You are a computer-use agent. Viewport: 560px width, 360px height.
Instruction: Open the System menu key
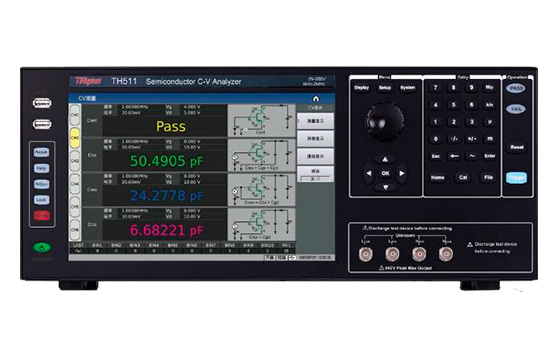[408, 88]
